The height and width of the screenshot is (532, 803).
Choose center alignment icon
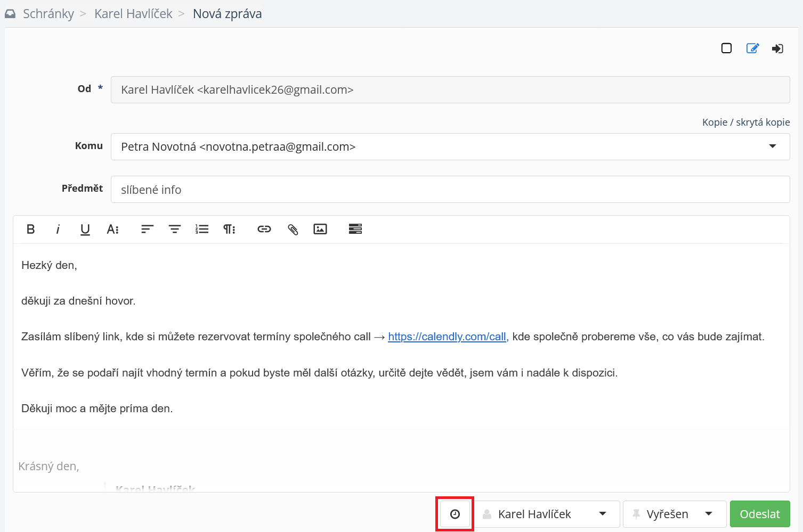tap(175, 229)
